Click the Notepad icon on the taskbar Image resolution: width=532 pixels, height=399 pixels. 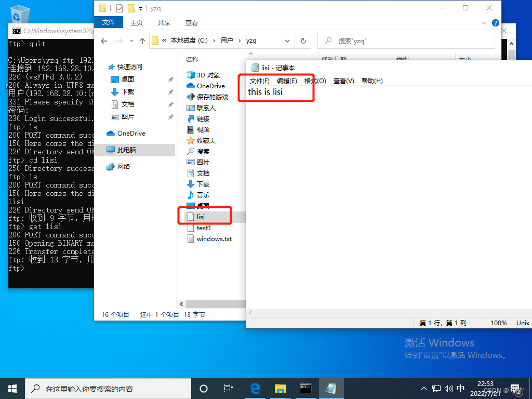[331, 388]
